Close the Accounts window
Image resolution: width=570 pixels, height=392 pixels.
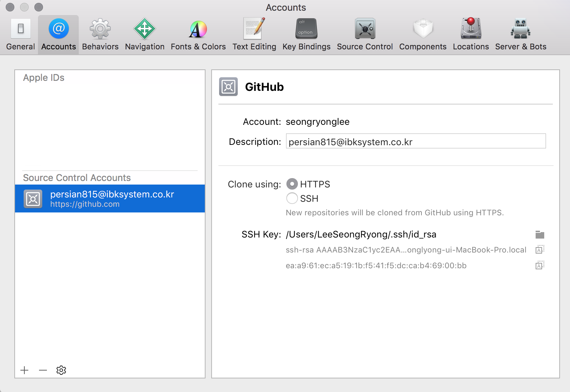(10, 7)
